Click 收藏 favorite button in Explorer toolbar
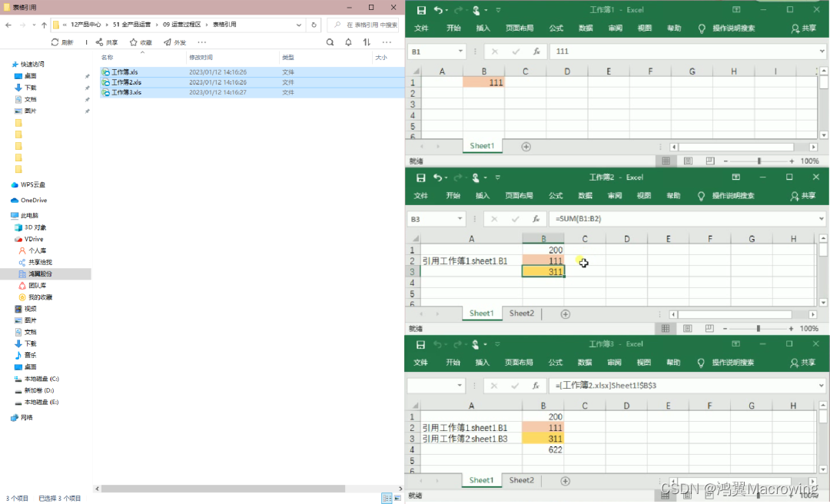Viewport: 830px width, 504px height. [x=141, y=42]
